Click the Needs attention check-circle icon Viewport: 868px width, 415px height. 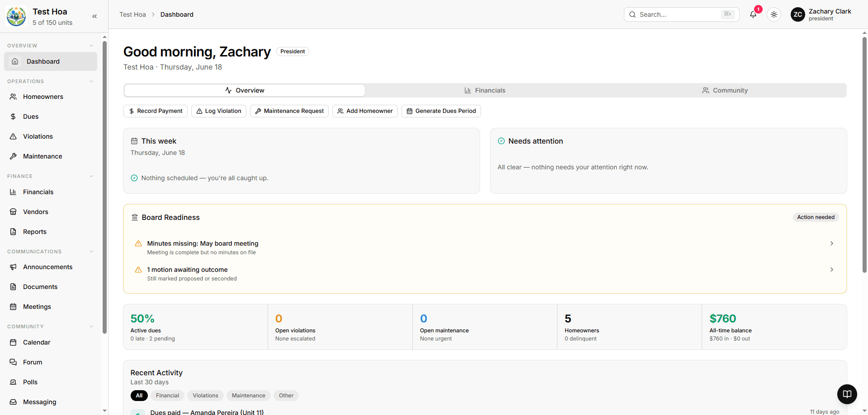[x=501, y=141]
